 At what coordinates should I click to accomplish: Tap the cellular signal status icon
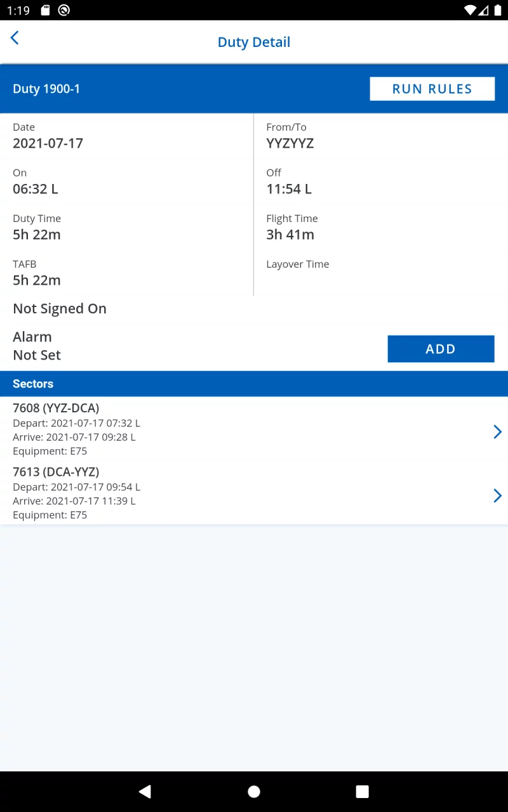483,10
